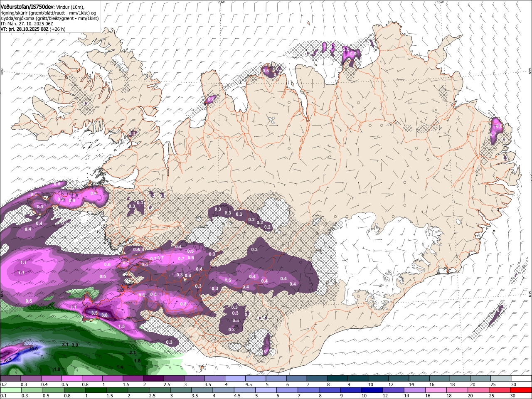Pick the palest green 0.1 rain legend swatch
Viewport: 532px width, 399px height.
point(11,390)
